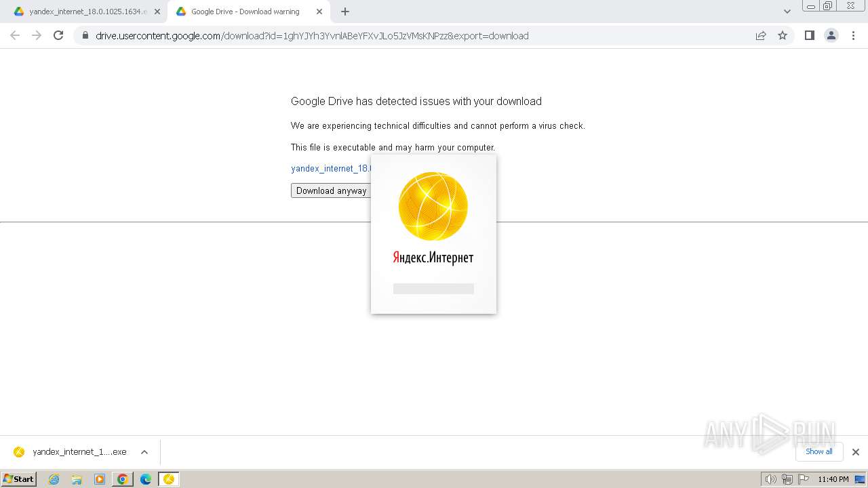Close the downloads bar
This screenshot has width=868, height=488.
(856, 452)
